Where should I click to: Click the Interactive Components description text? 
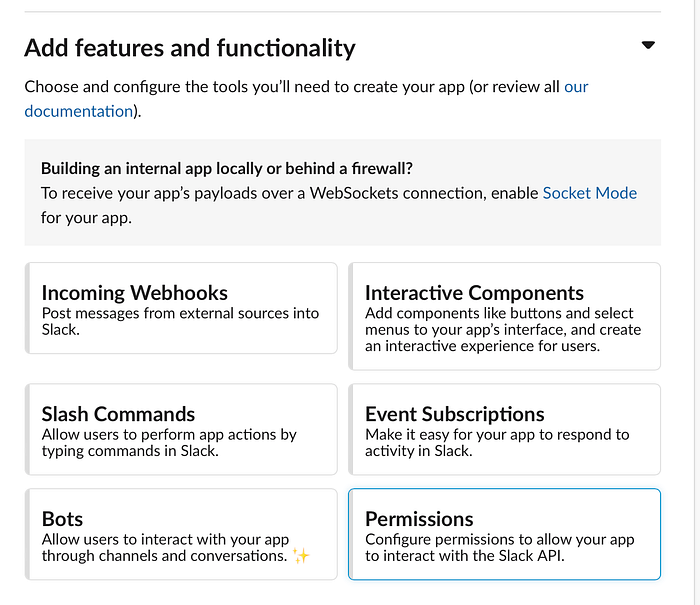tap(503, 330)
